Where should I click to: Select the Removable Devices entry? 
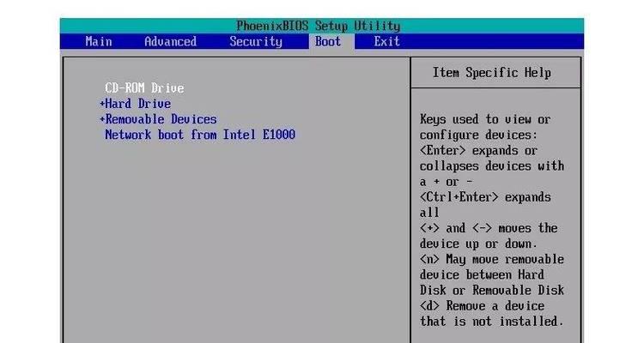pos(161,119)
